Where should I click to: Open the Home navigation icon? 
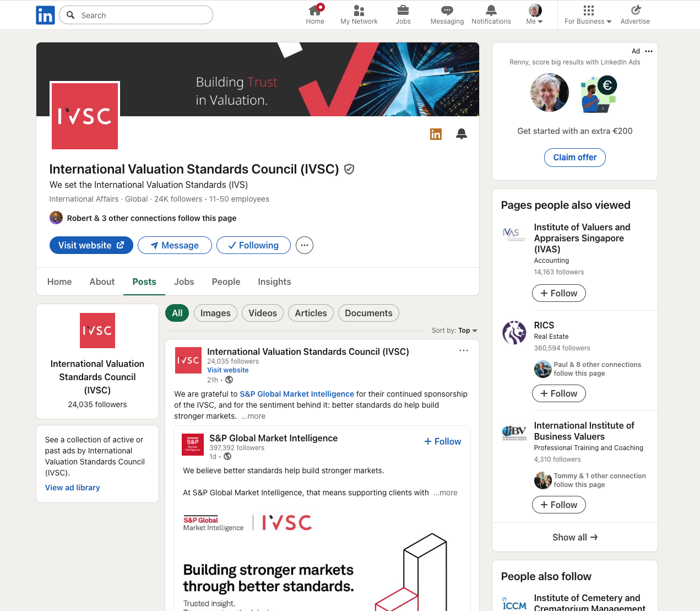[315, 15]
